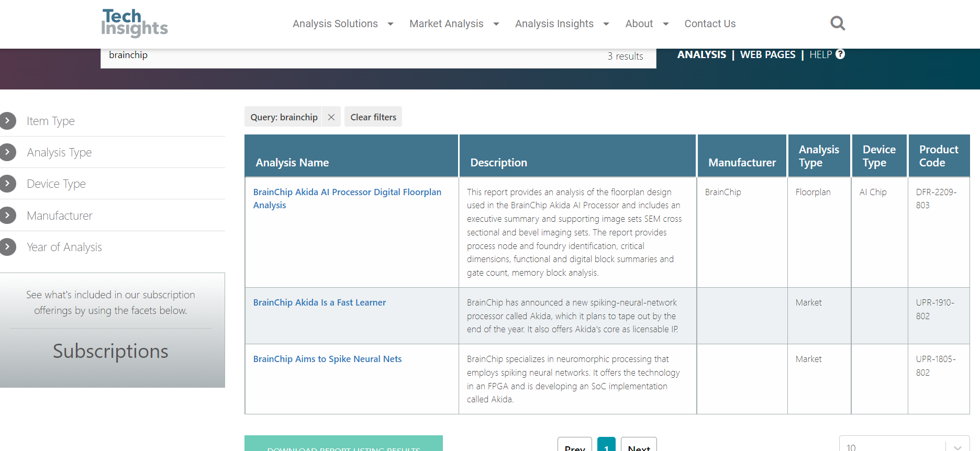Click the magnifier search icon in header

838,23
